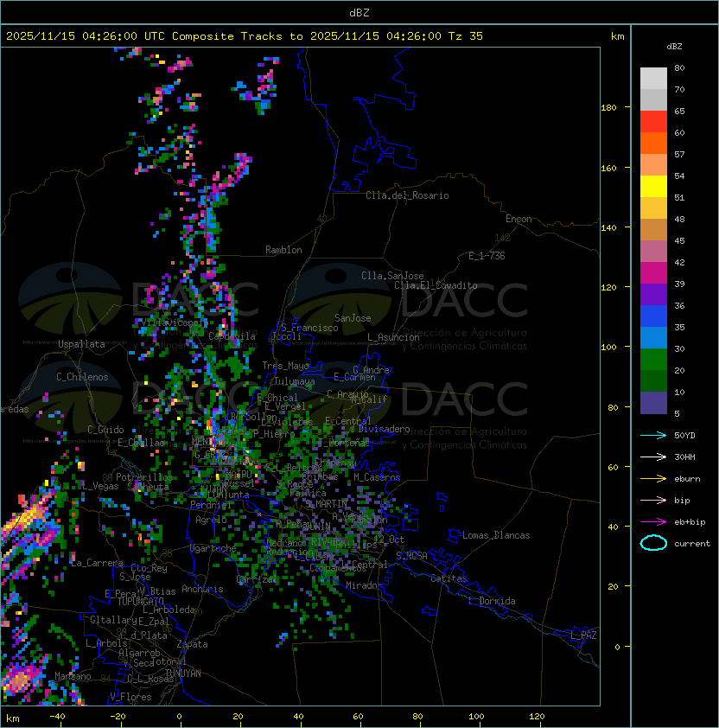The height and width of the screenshot is (728, 719).
Task: Click the Catitas map label
Action: pos(449,578)
